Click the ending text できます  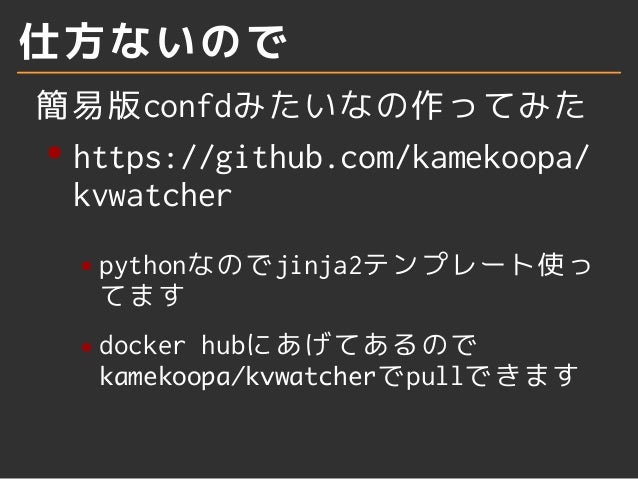(x=520, y=375)
